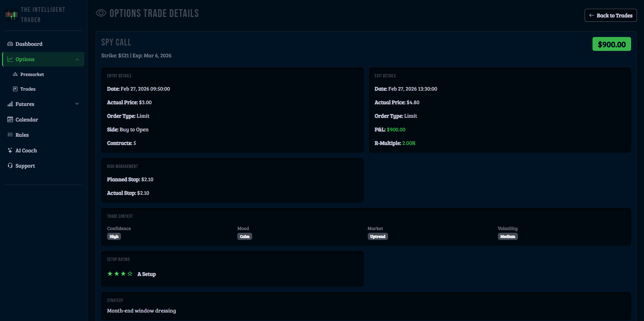Click the $900.00 profit badge
Image resolution: width=644 pixels, height=321 pixels.
pos(611,44)
